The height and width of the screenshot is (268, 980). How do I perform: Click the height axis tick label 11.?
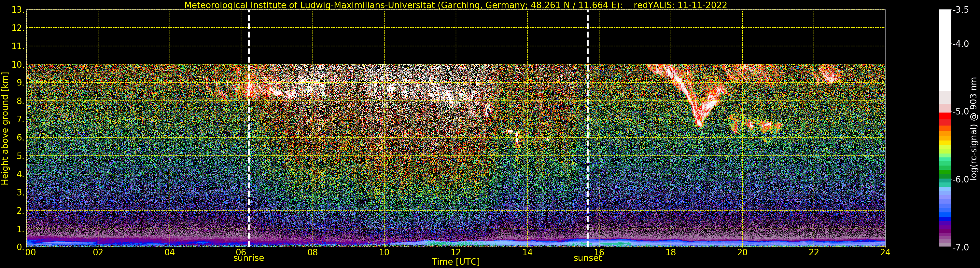coord(18,47)
